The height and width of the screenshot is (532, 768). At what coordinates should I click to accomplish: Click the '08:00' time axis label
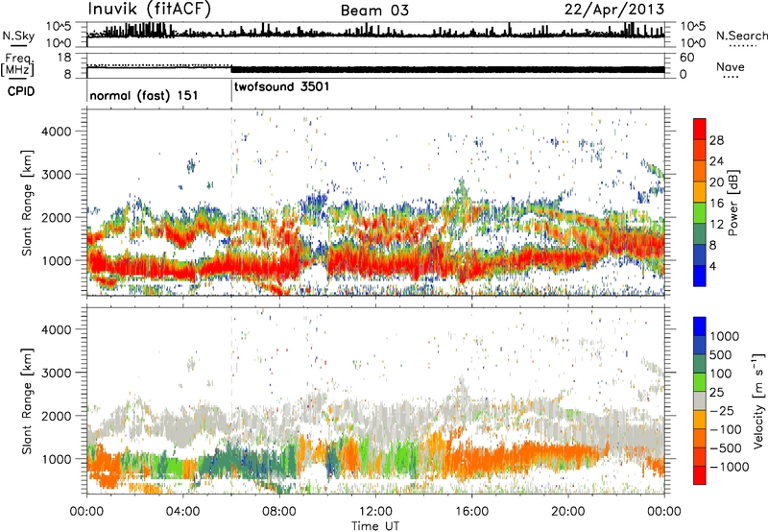[x=279, y=512]
